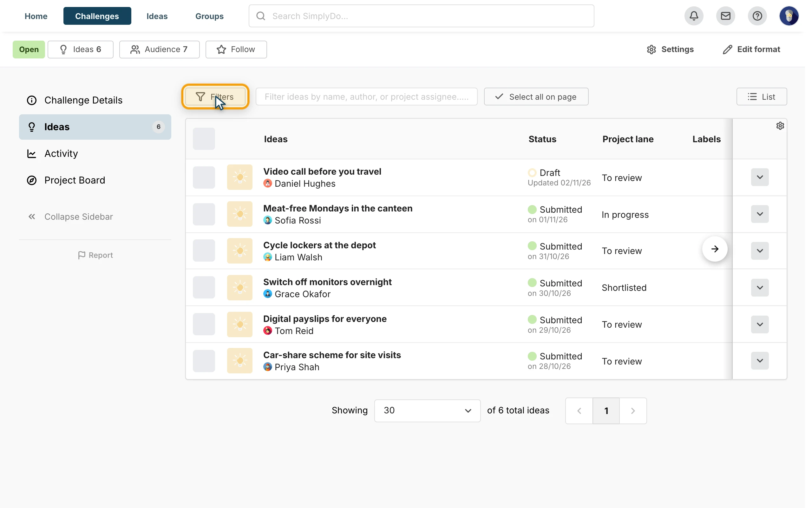Click the table column settings gear
Screen dimensions: 812x508
[780, 126]
